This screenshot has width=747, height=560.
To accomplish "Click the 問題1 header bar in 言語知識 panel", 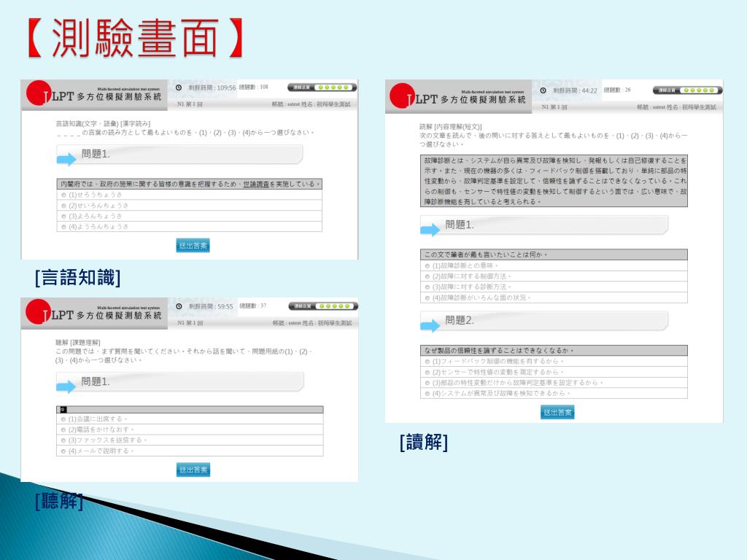I will [x=179, y=155].
